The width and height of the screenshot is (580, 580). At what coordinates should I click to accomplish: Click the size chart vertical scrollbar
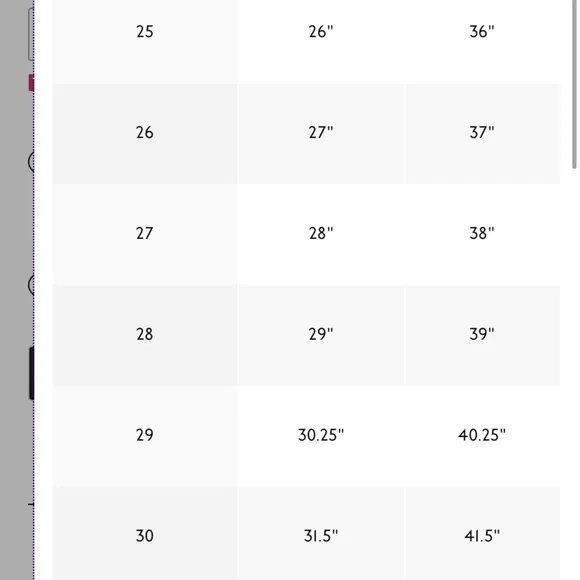pos(574,84)
